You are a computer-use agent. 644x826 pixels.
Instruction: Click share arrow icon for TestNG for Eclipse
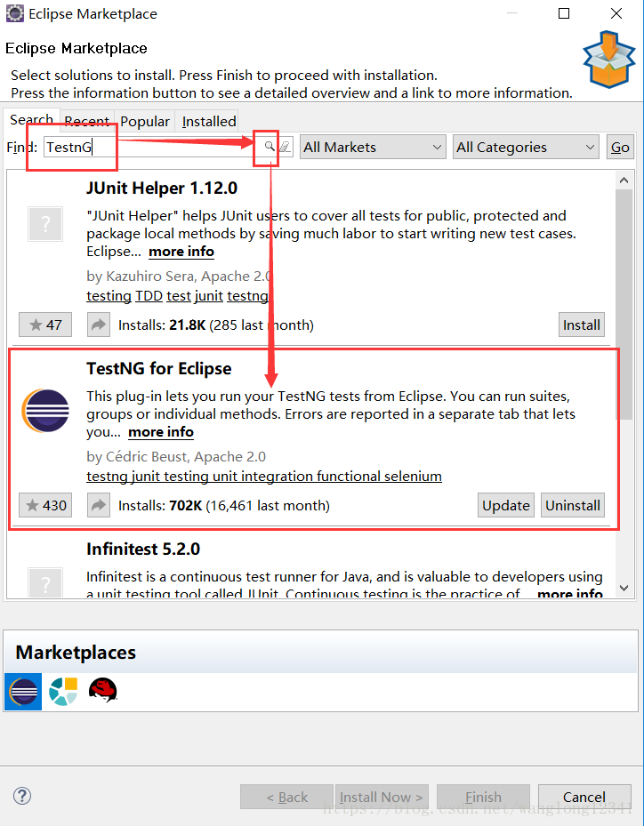99,505
